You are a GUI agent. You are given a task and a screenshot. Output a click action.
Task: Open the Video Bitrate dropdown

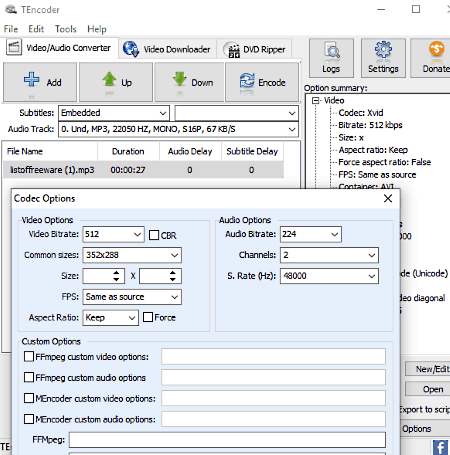tap(113, 234)
